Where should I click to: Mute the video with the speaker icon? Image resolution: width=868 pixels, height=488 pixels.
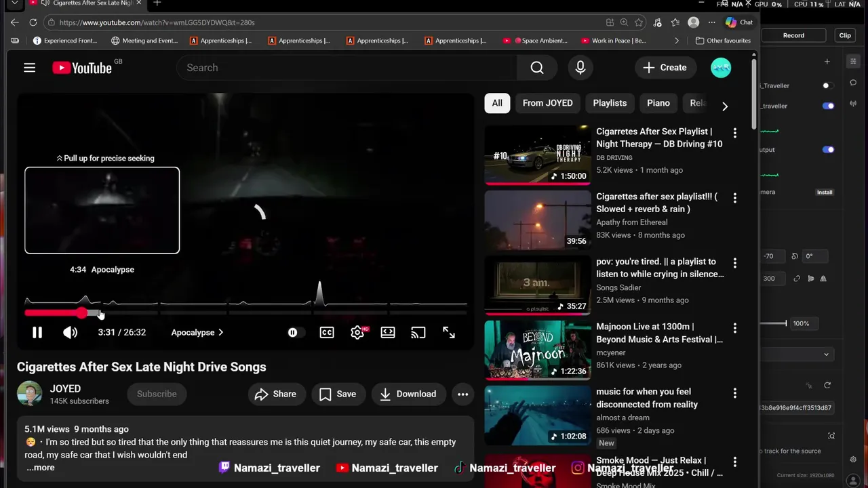pyautogui.click(x=70, y=332)
